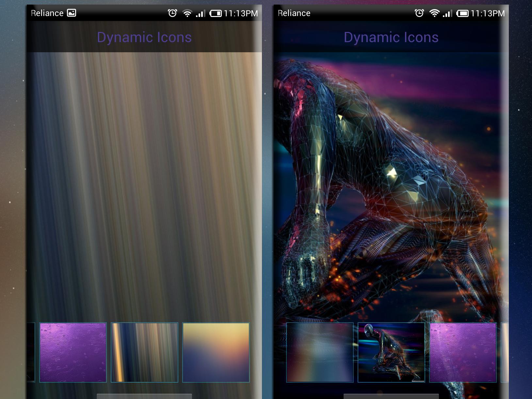Tap the picture notification icon in left phone's status bar
The image size is (532, 399).
tap(72, 13)
